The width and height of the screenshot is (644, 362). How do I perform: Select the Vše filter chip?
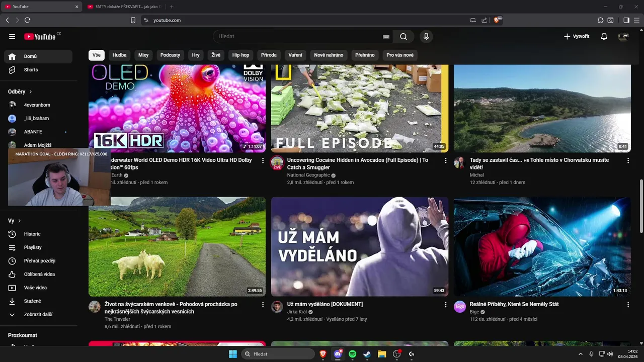tap(97, 55)
